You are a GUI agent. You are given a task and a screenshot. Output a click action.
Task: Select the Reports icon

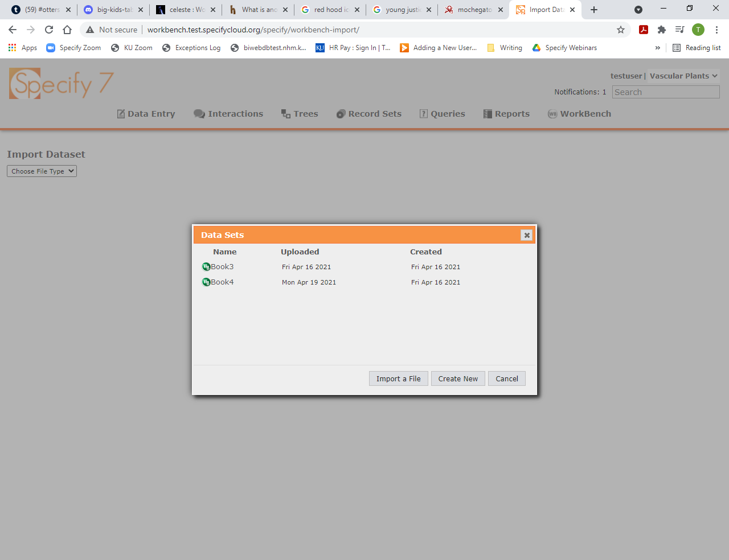488,113
